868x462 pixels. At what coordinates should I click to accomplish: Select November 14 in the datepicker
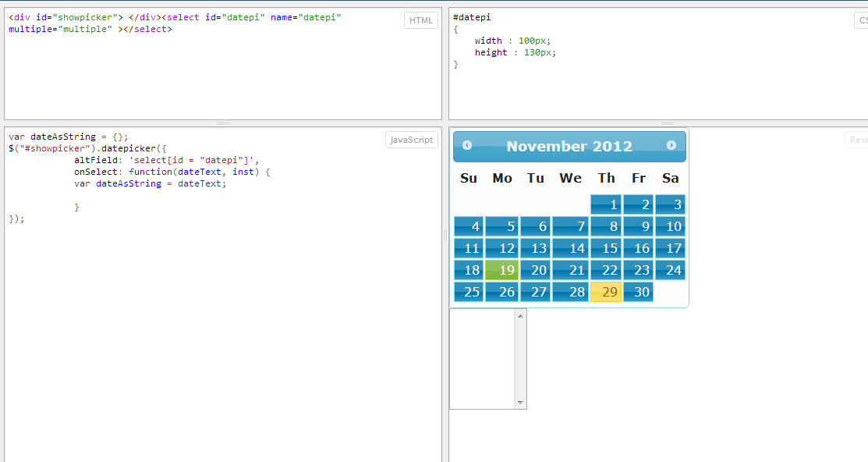(x=569, y=248)
